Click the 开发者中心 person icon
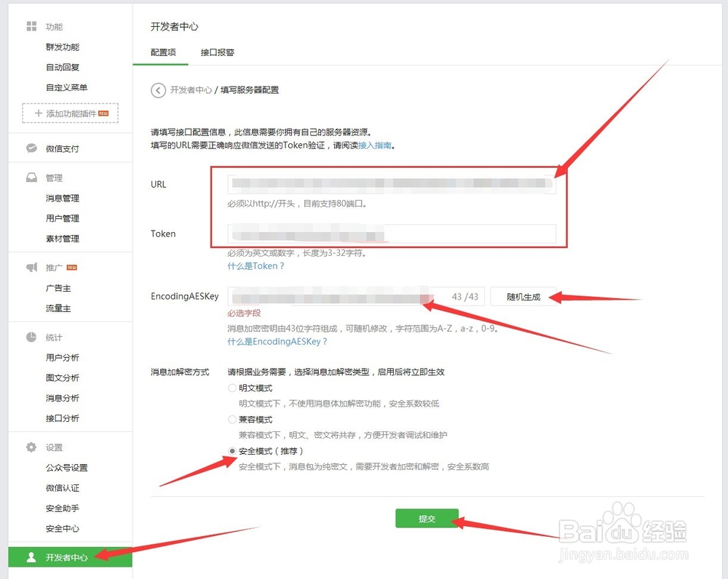This screenshot has height=579, width=728. 31,557
